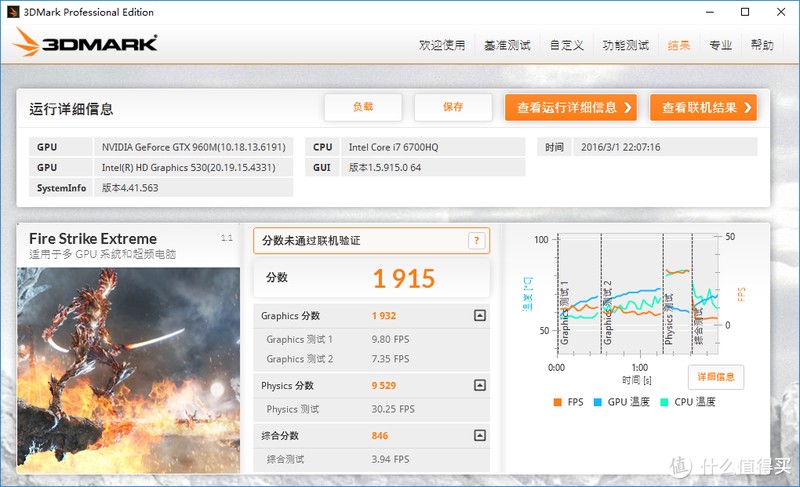The image size is (800, 487).
Task: Click 查看运行详细信息 orange button
Action: pos(571,108)
